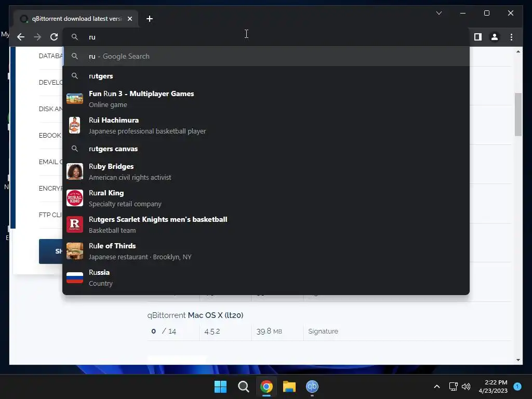Click the 39.8 MB size cell
Viewport: 532px width, 399px height.
coord(269,331)
